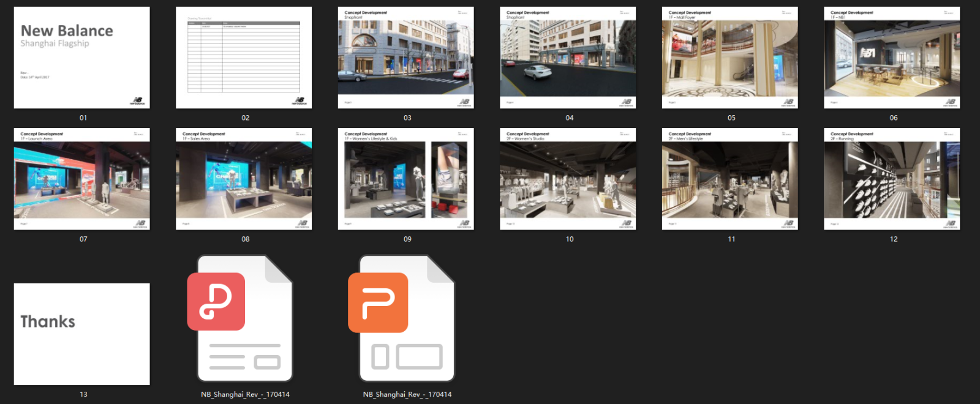
Task: Click the filename text under the orange presentation icon
Action: 407,394
